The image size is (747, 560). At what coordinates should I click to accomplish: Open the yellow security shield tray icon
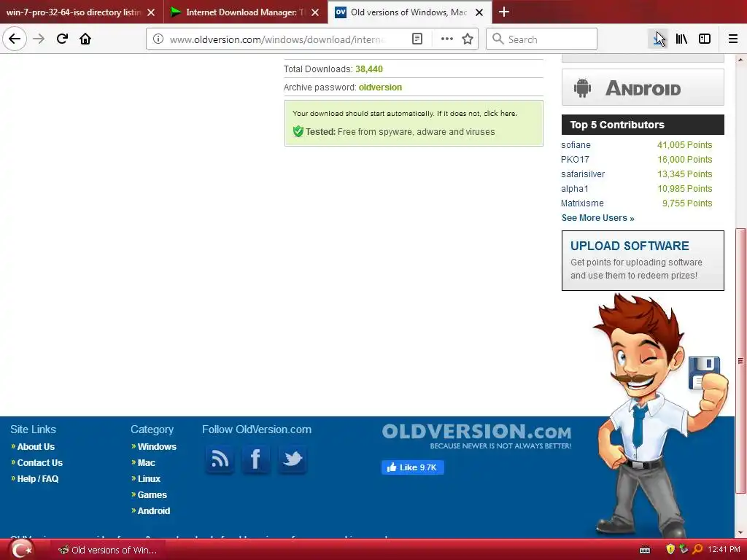click(x=670, y=550)
